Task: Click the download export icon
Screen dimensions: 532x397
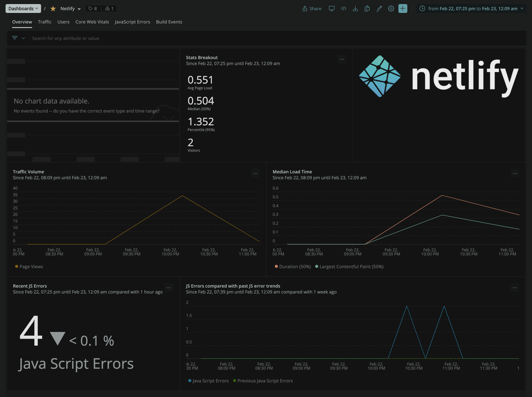Action: pos(355,9)
